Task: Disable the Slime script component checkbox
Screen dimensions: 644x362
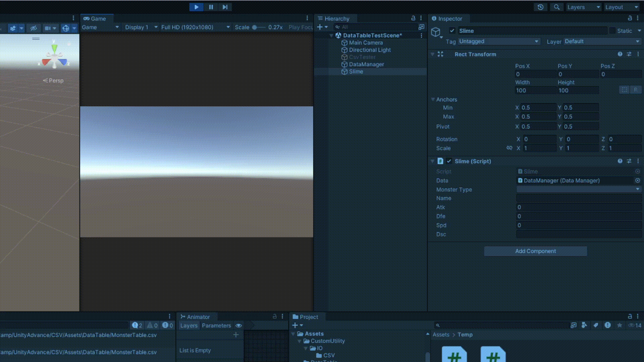Action: coord(449,161)
